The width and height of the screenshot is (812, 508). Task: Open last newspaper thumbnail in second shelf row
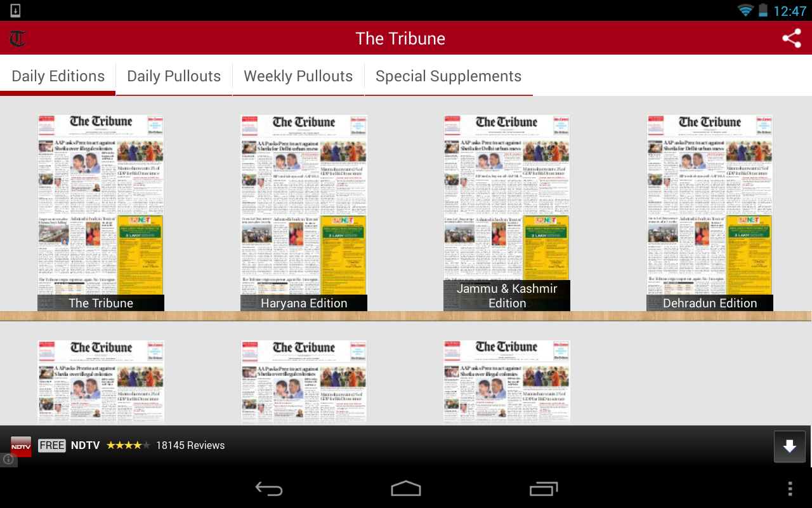pos(507,382)
